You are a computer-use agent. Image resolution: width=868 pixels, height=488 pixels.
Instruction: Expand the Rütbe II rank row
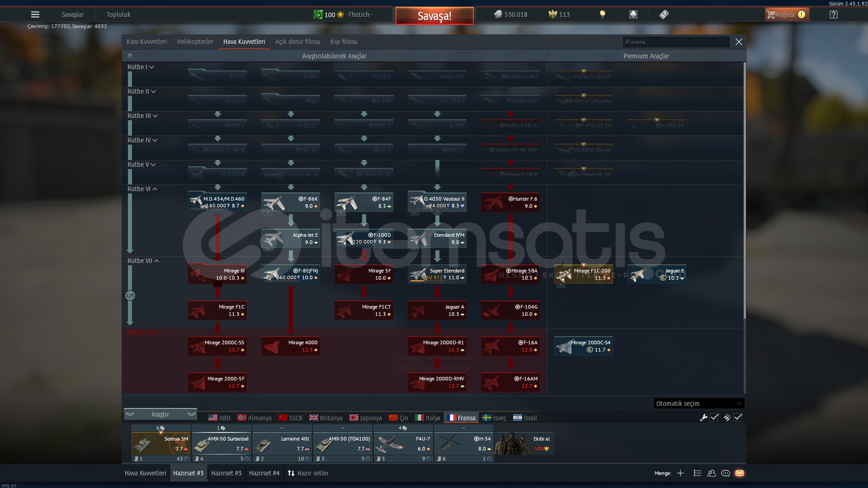(142, 91)
